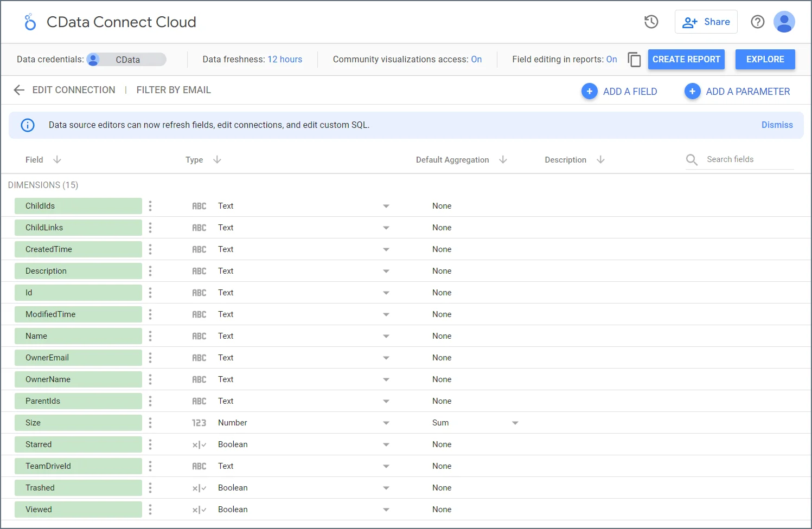Sort by Field column arrow
The image size is (812, 529).
[57, 159]
